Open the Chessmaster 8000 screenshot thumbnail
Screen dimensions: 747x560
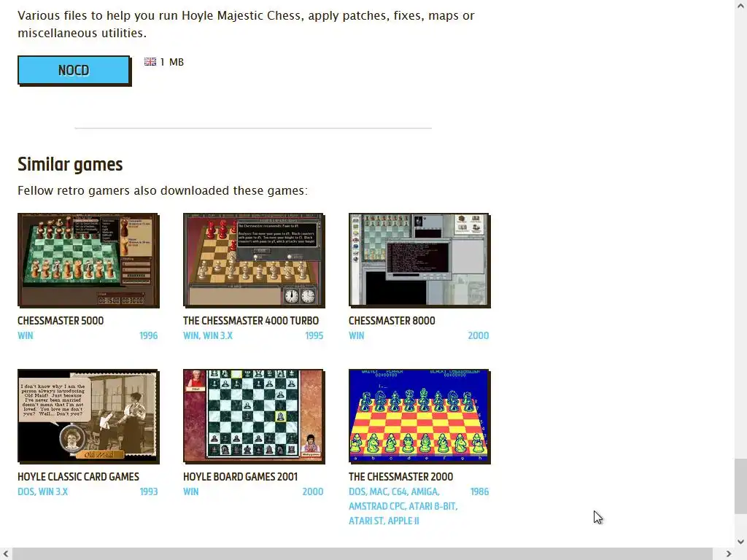click(419, 260)
